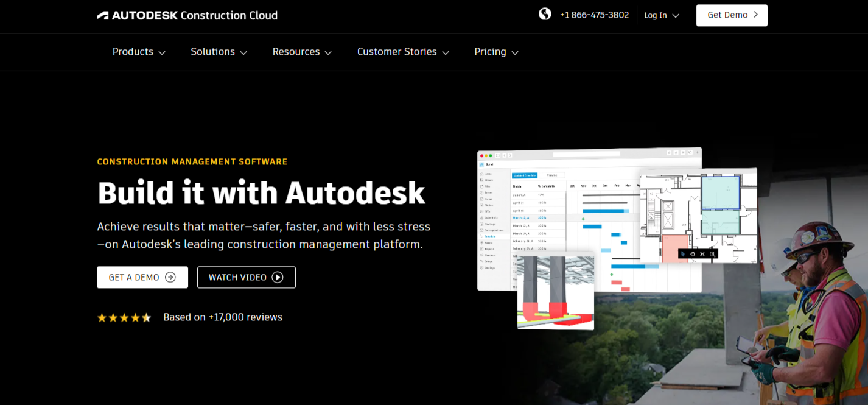The height and width of the screenshot is (405, 868).
Task: Open the Pricing menu
Action: click(x=497, y=52)
